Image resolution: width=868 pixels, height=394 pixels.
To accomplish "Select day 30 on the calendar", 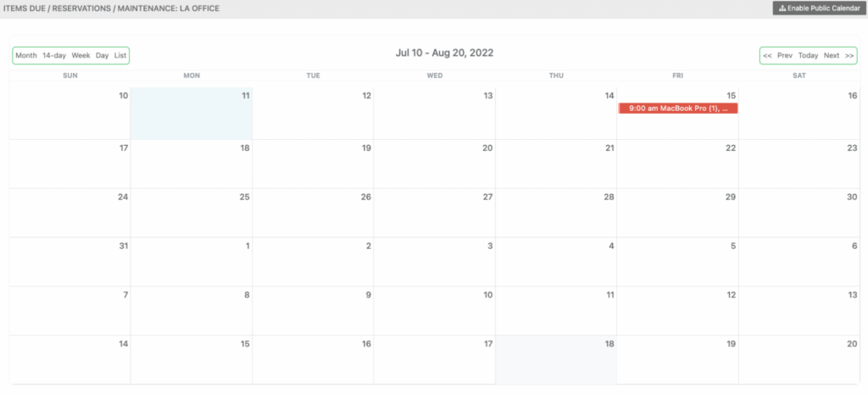I will (798, 213).
